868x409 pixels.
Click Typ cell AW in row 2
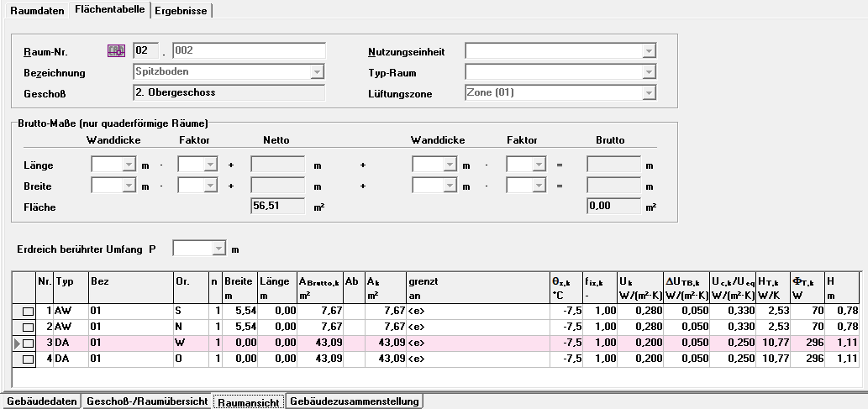[71, 328]
